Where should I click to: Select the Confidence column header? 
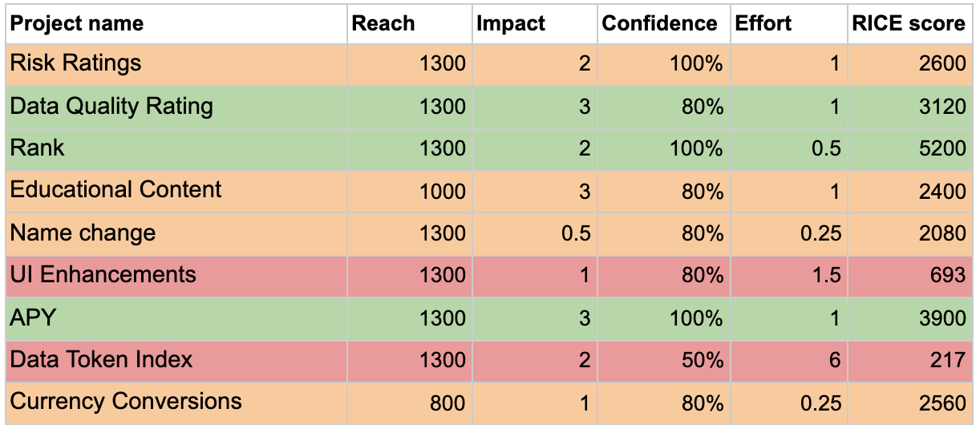(663, 23)
